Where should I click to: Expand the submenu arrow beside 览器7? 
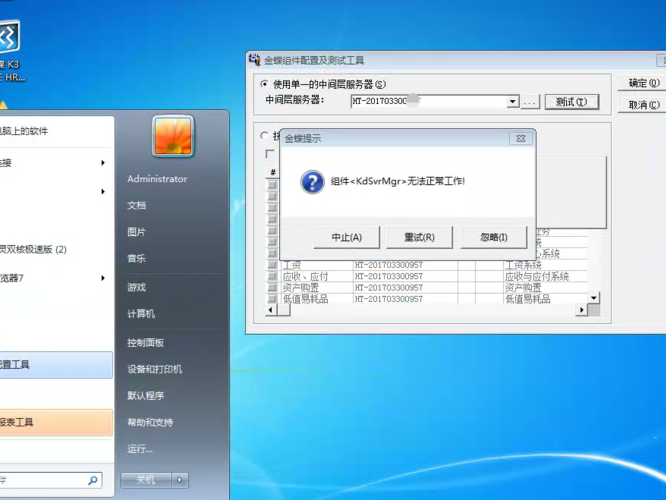[103, 278]
